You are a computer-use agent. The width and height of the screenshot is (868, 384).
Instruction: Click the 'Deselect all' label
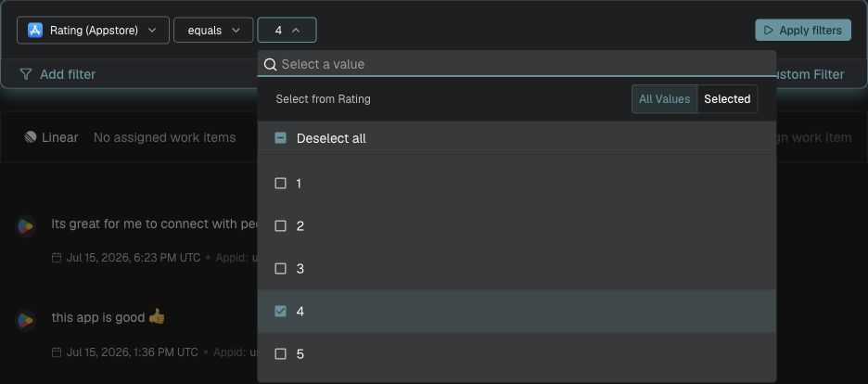331,138
